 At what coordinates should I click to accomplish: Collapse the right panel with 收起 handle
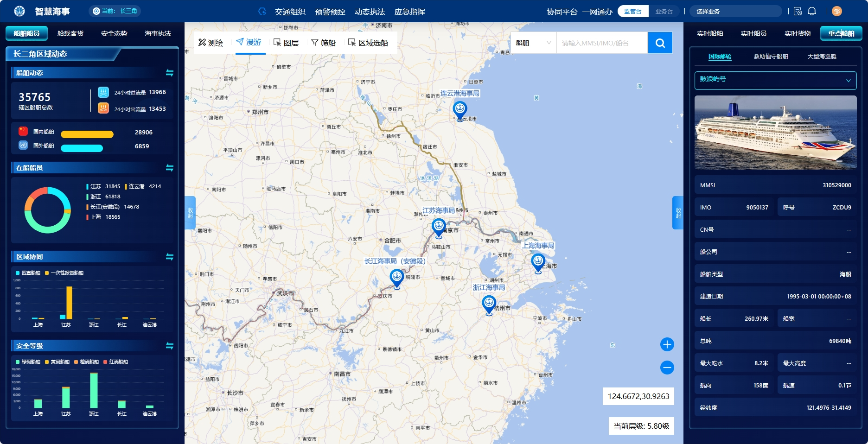point(678,213)
